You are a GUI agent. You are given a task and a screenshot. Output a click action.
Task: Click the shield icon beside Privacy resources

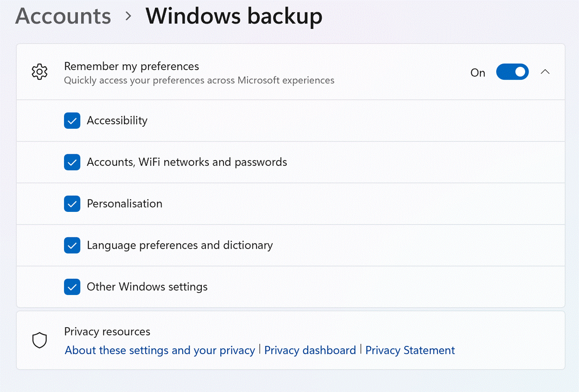coord(39,341)
